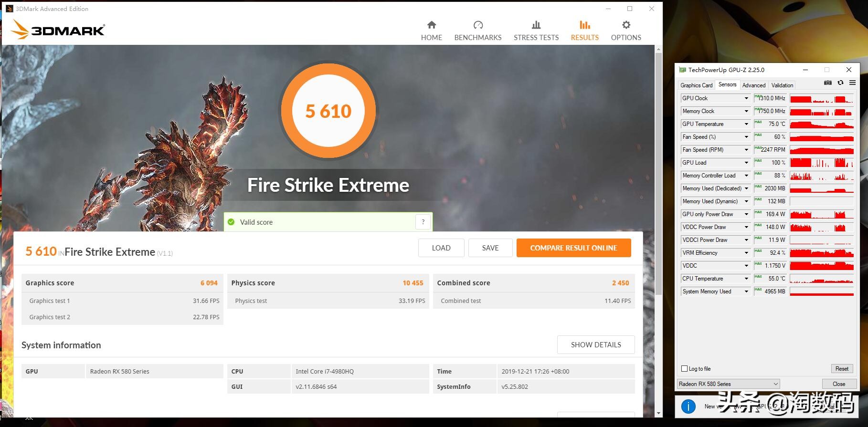This screenshot has height=427, width=868.
Task: Click the GPU-Z title bar app icon
Action: tap(682, 70)
